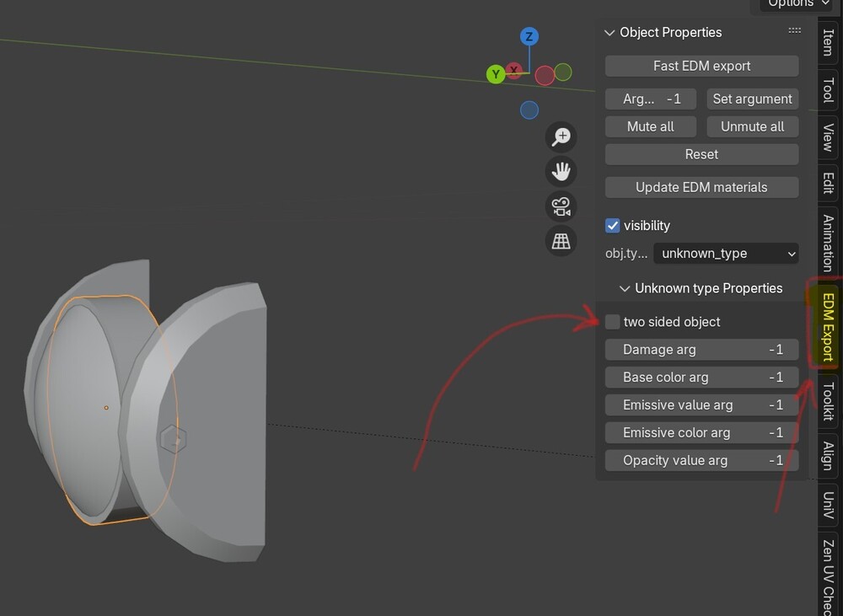Click the Object Properties panel drag grip
Viewport: 843px width, 616px height.
794,30
